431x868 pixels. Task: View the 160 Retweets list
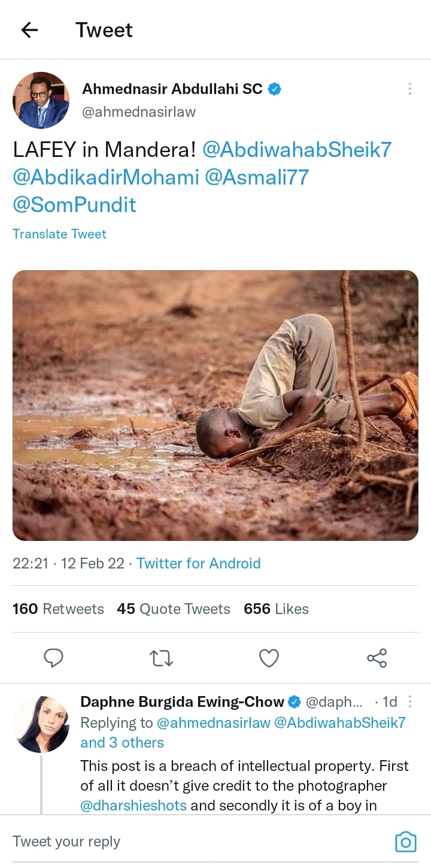(58, 609)
